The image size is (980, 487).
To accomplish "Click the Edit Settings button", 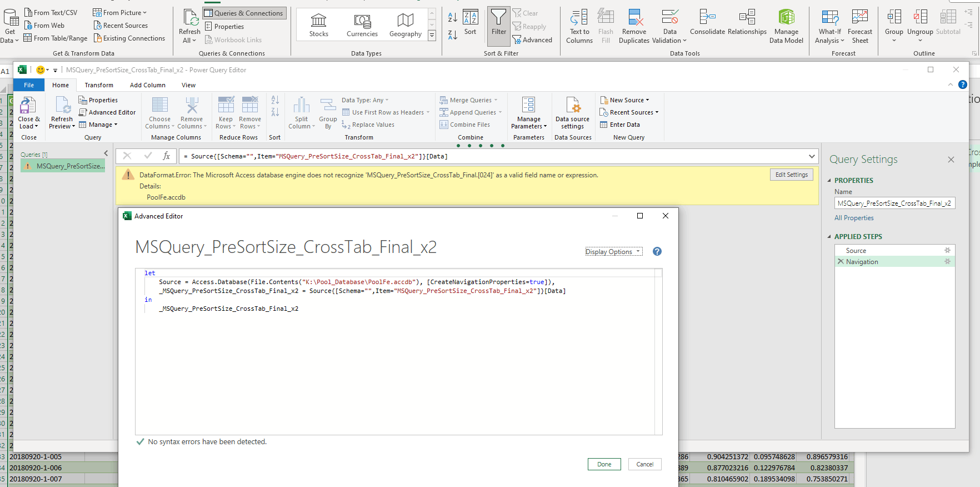I will pos(792,175).
